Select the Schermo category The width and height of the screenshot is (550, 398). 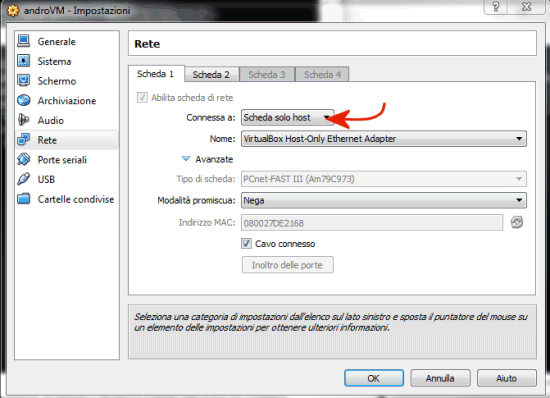[x=57, y=81]
